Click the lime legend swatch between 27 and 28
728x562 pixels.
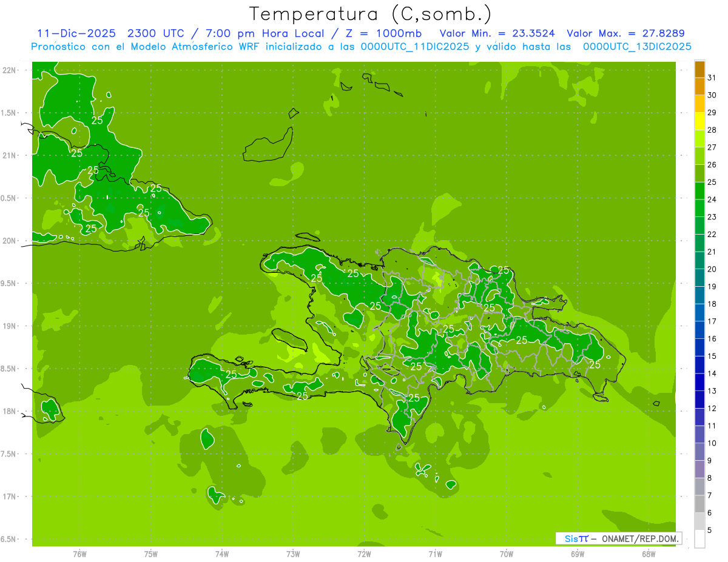[699, 139]
